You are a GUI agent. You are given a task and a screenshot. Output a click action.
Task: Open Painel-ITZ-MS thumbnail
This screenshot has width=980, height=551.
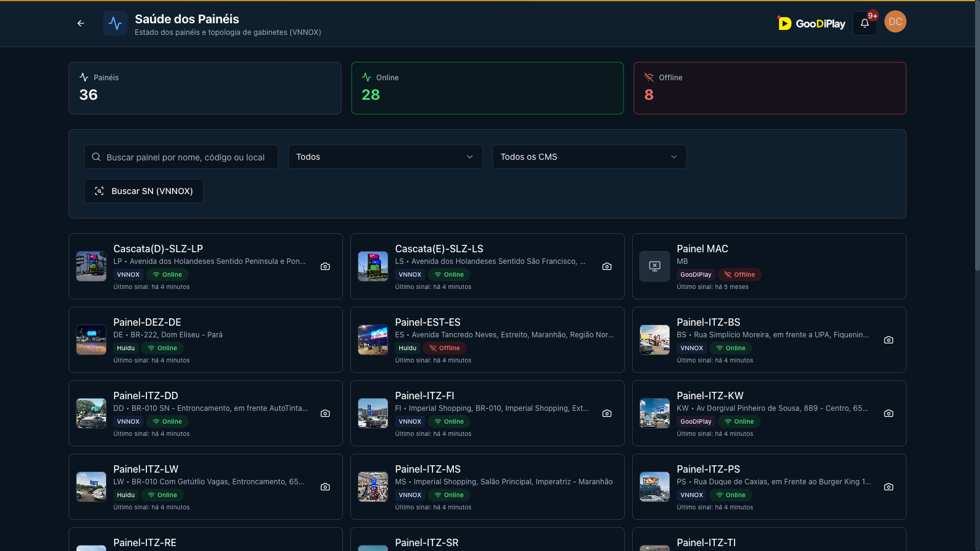(373, 487)
